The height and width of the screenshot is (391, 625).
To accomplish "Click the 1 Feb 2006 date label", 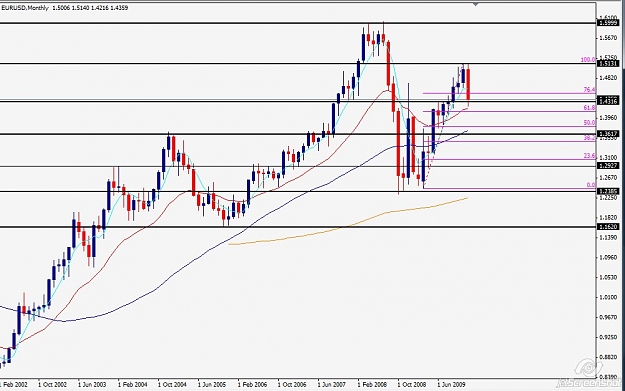I will [x=252, y=385].
